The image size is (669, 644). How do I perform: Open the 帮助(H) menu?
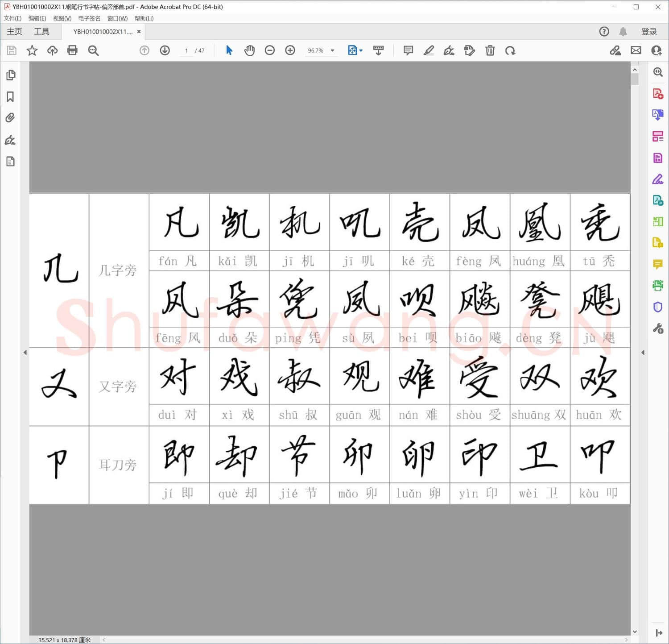coord(144,18)
